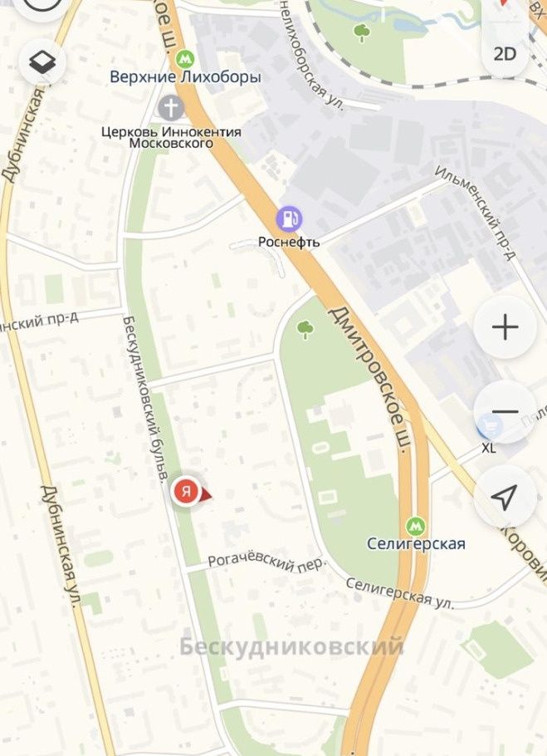Zoom out with the minus button
Image resolution: width=547 pixels, height=756 pixels.
(x=505, y=412)
